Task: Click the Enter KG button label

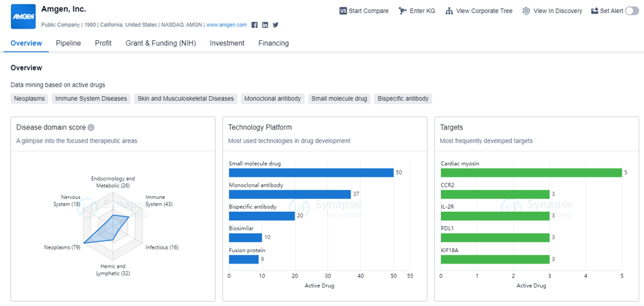Action: click(x=423, y=11)
